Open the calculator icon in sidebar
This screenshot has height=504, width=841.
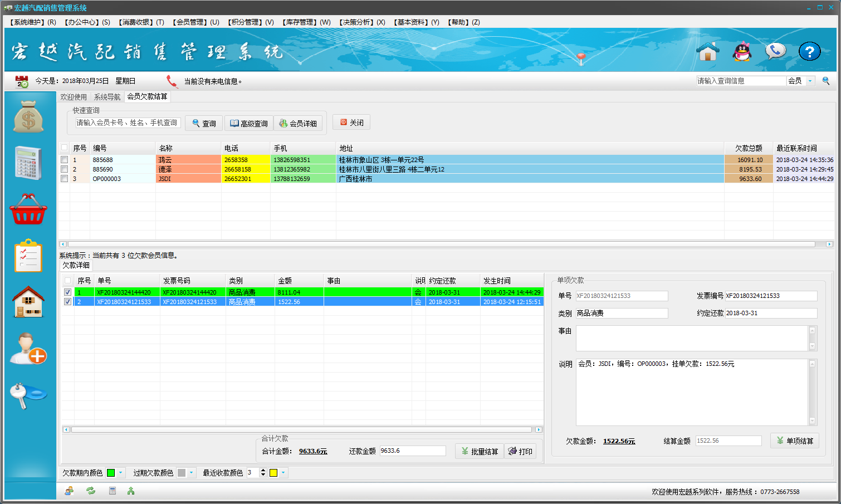[28, 163]
